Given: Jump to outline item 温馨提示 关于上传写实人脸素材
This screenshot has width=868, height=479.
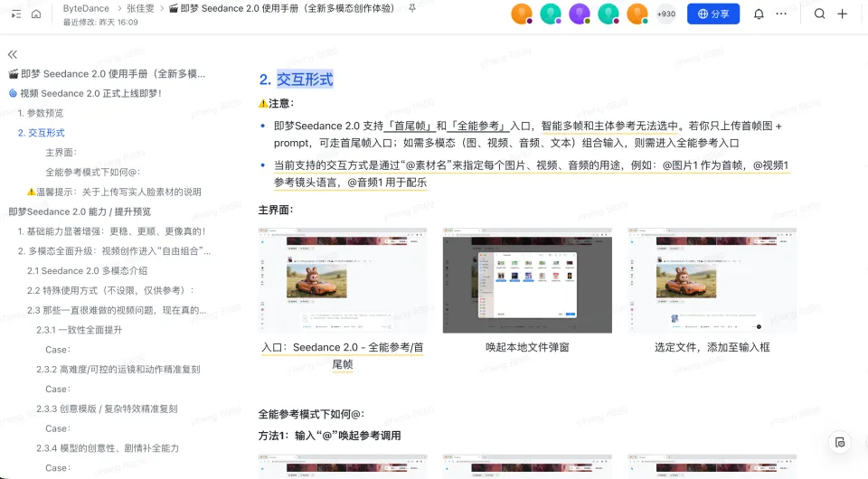Looking at the screenshot, I should click(114, 192).
